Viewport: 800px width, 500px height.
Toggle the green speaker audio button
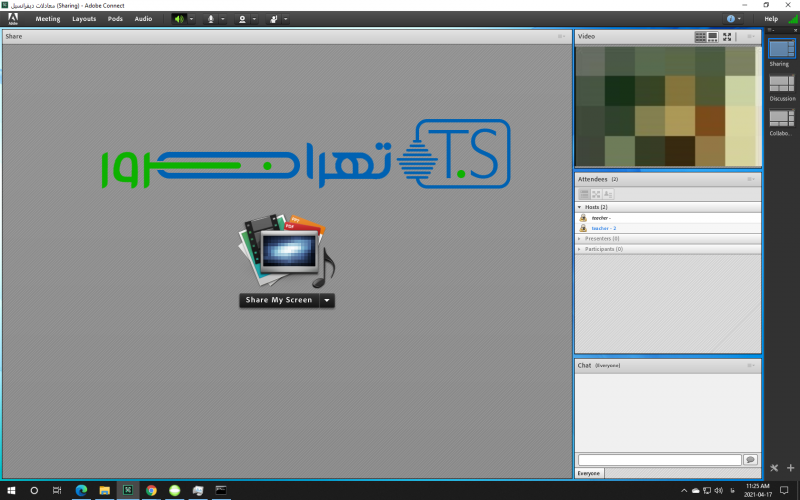179,19
